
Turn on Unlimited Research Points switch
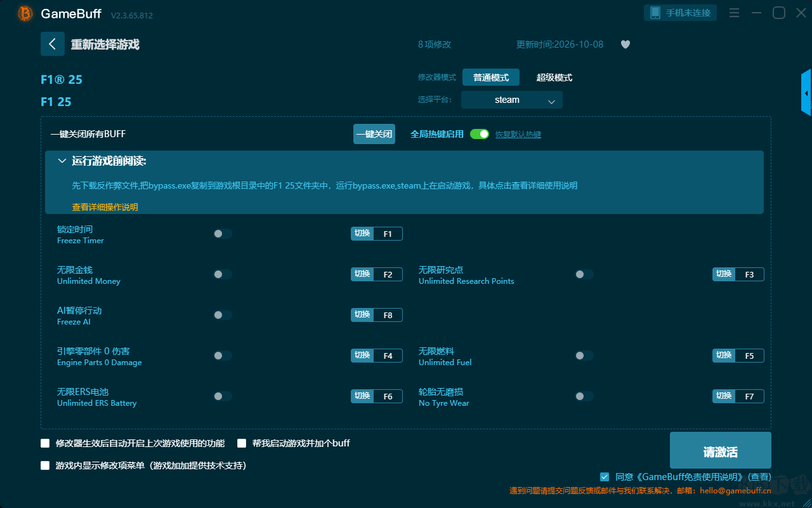tap(584, 274)
